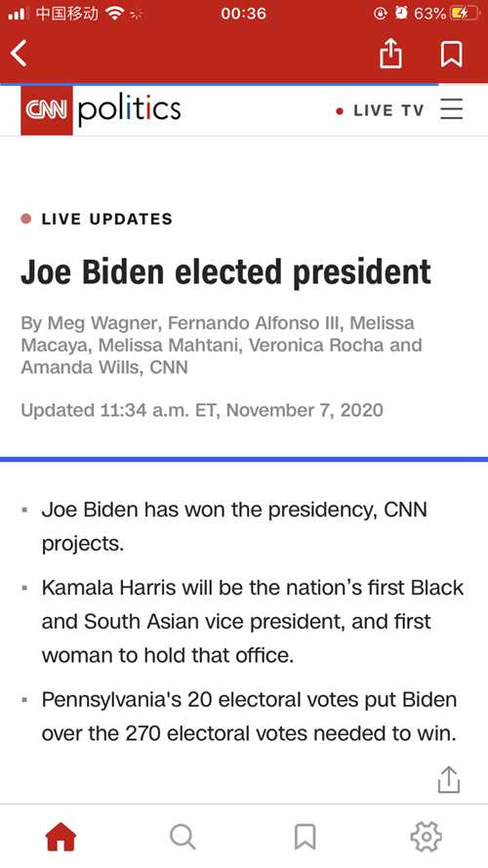The width and height of the screenshot is (488, 868).
Task: Open the CNN hamburger menu
Action: [452, 108]
